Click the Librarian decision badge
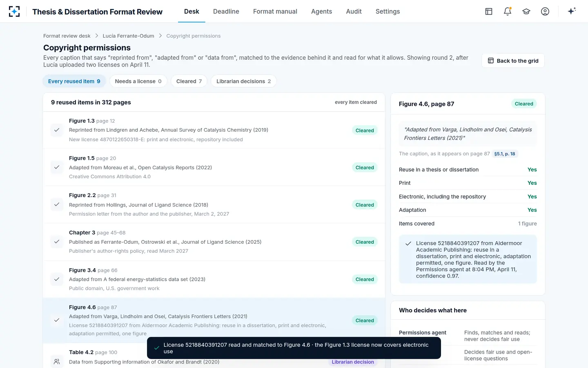 353,362
